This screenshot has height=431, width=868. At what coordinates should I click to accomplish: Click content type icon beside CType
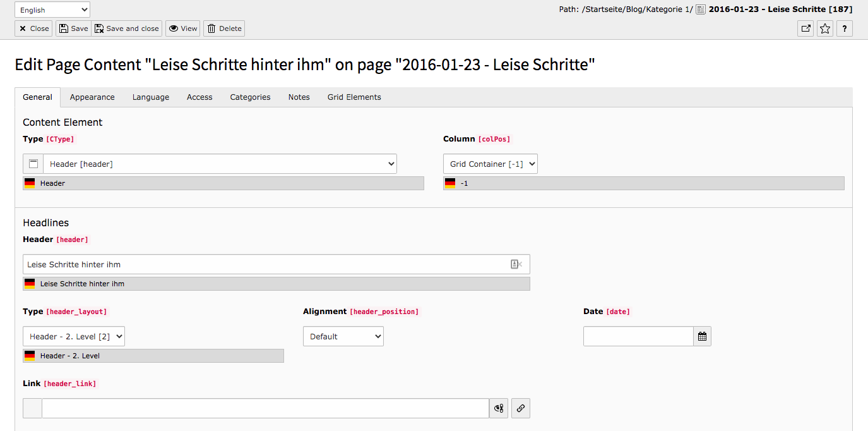click(x=33, y=164)
